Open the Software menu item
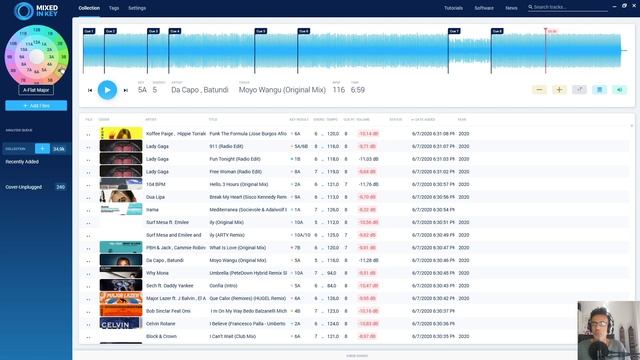 (484, 8)
